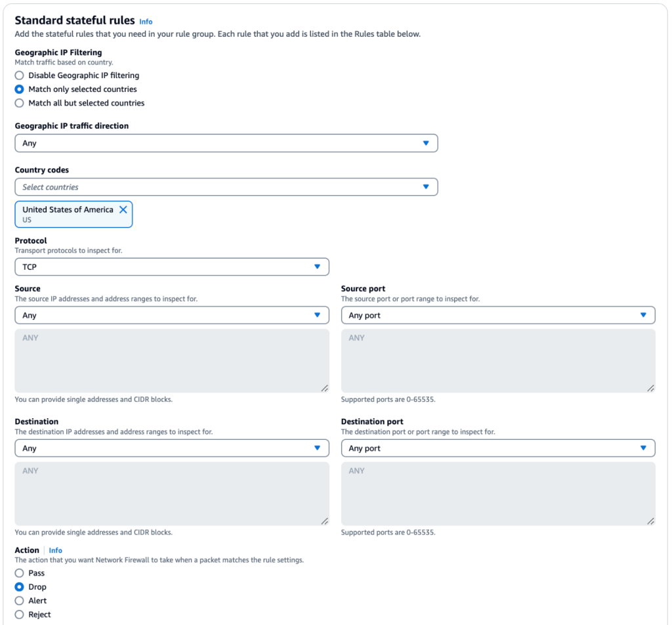The image size is (672, 625).
Task: Click the Destination port dropdown arrow icon
Action: coord(643,448)
